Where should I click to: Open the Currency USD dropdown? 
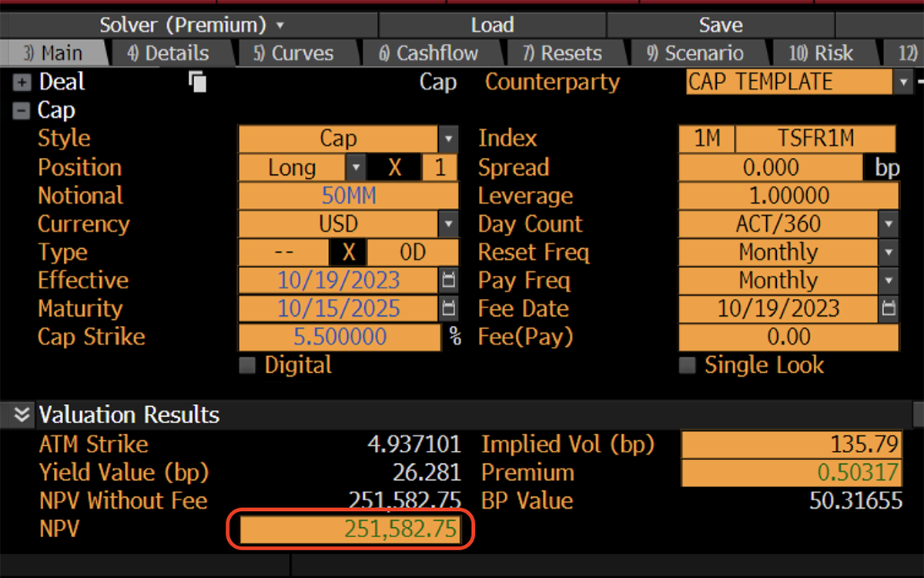click(x=448, y=224)
